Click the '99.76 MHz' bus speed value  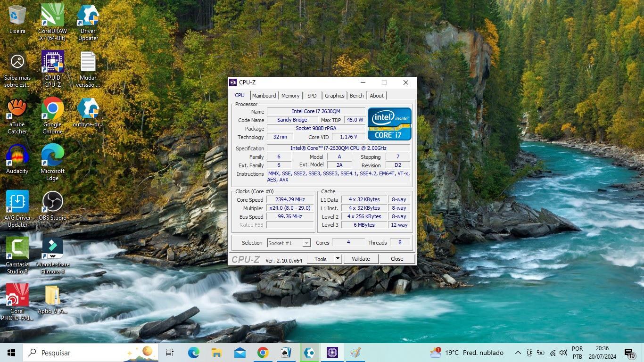pos(290,216)
